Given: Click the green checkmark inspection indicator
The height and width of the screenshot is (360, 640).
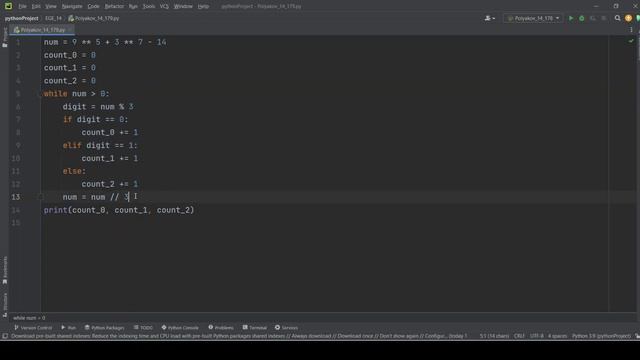Looking at the screenshot, I should (631, 41).
